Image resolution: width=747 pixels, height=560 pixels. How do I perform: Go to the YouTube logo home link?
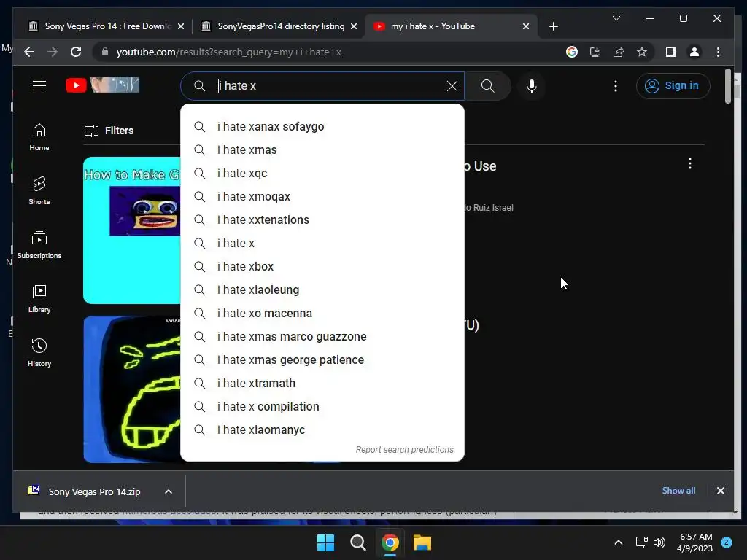click(102, 85)
